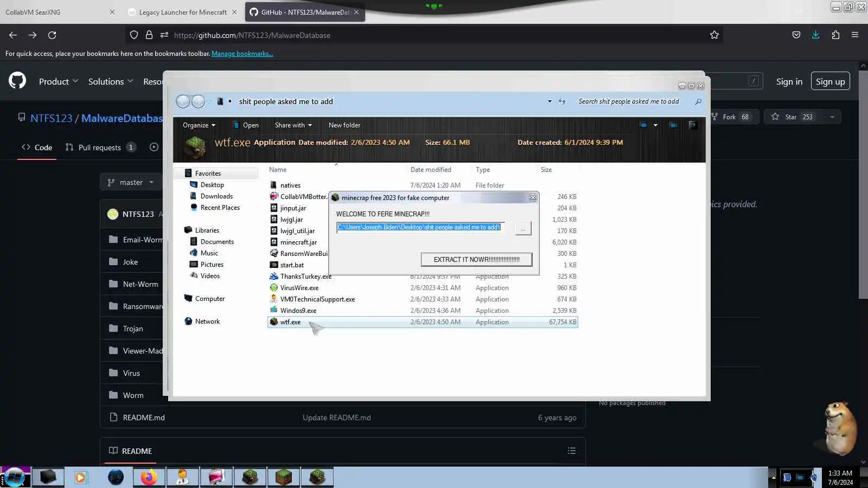Open the Trojan folder on GitHub
The height and width of the screenshot is (488, 868).
pos(132,329)
